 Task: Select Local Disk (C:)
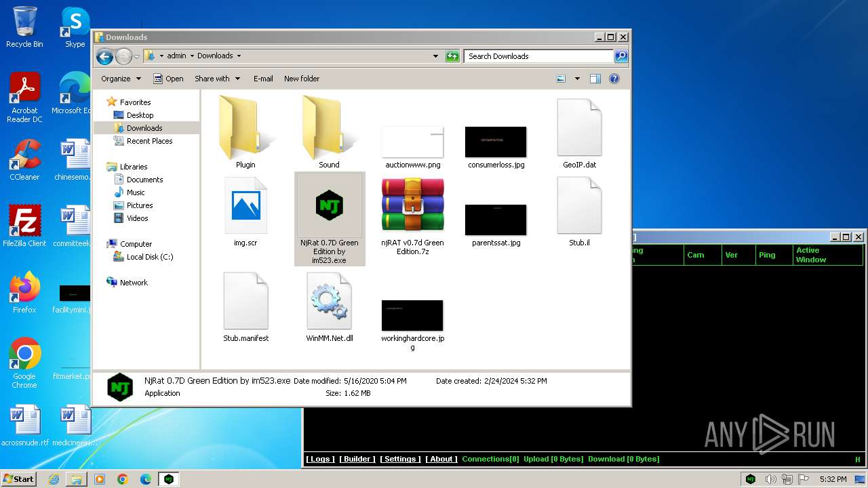pos(149,257)
